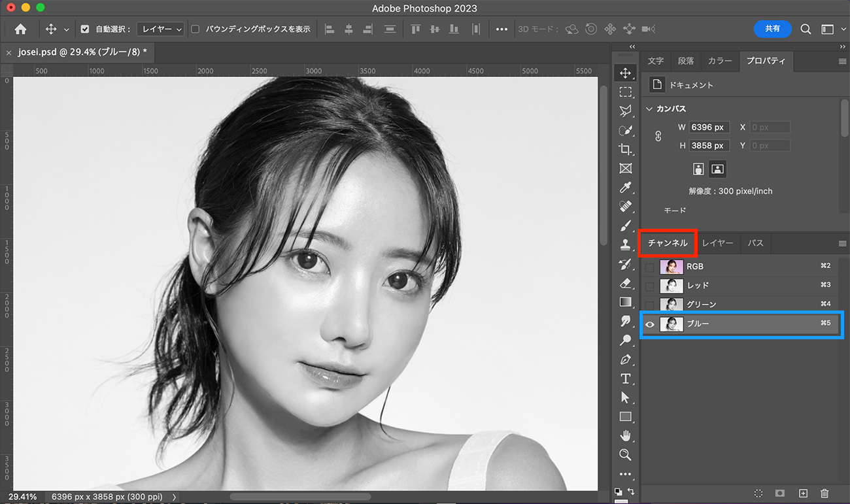Toggle the 自動選択 checkbox
This screenshot has width=850, height=504.
coord(85,29)
